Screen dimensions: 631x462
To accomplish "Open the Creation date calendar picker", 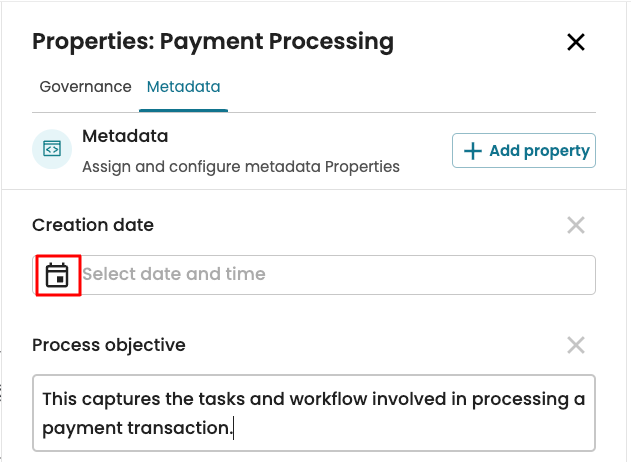I will pos(58,275).
